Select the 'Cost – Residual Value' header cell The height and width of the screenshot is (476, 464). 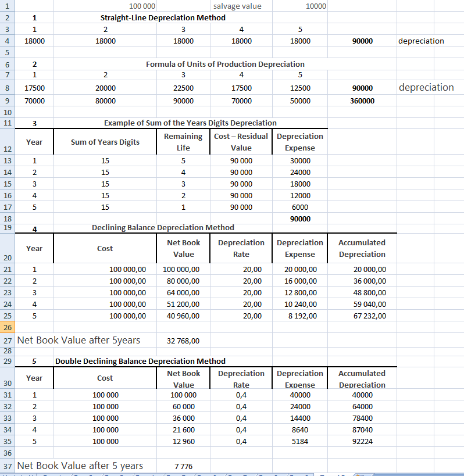[241, 142]
